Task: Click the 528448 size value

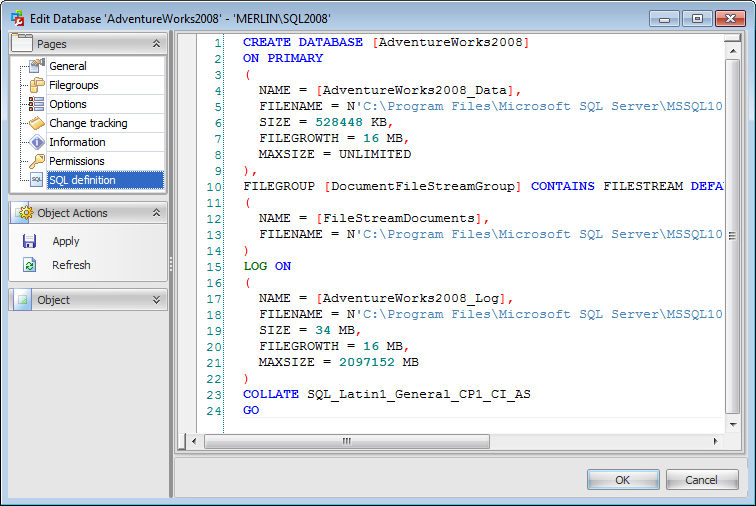Action: 338,122
